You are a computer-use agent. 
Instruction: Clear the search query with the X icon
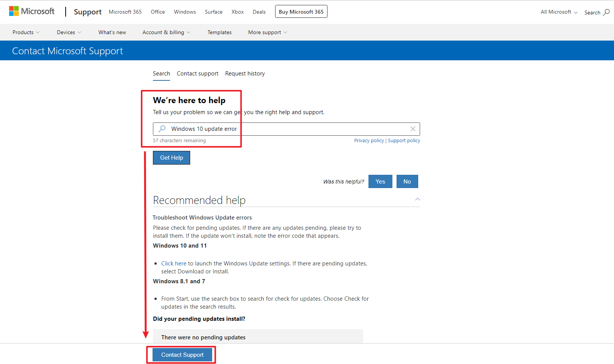413,129
